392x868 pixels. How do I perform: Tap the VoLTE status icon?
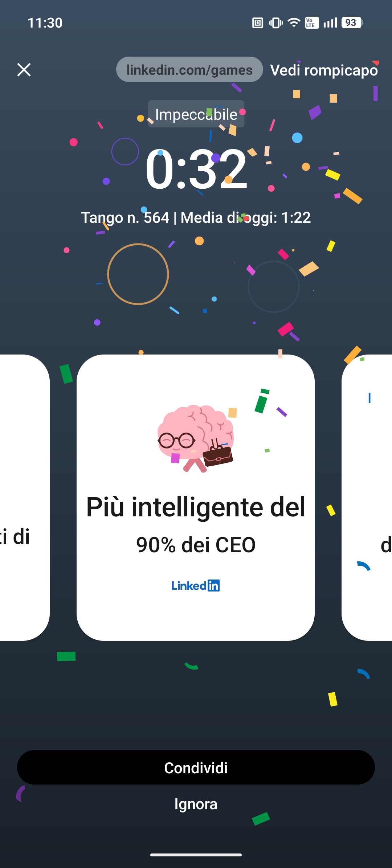click(x=312, y=23)
